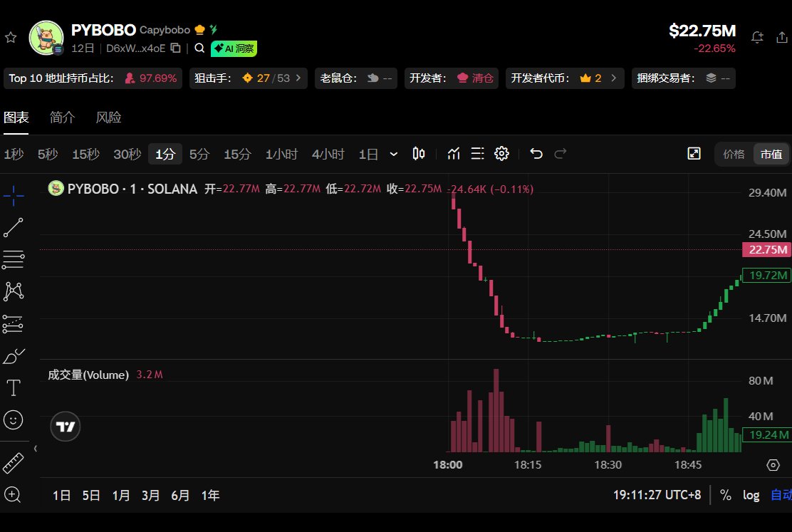
Task: Select the 15秒 timeframe
Action: coord(86,154)
